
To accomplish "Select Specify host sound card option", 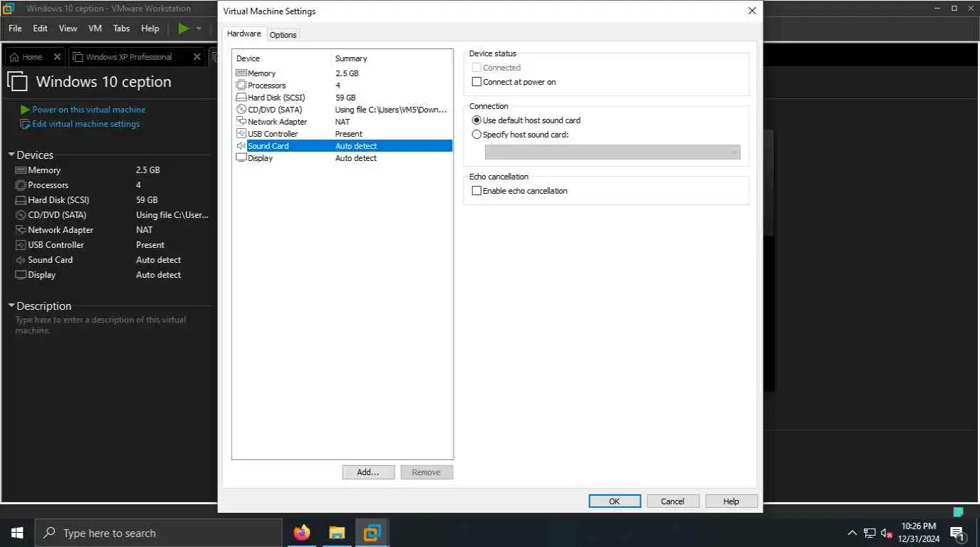I will coord(477,135).
